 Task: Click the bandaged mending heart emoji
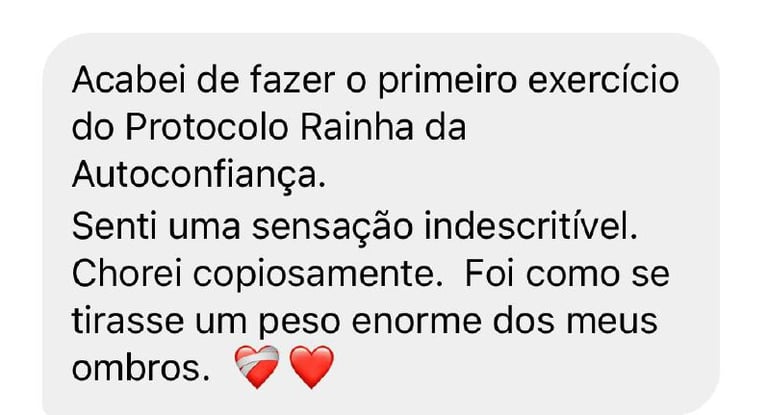pyautogui.click(x=257, y=367)
